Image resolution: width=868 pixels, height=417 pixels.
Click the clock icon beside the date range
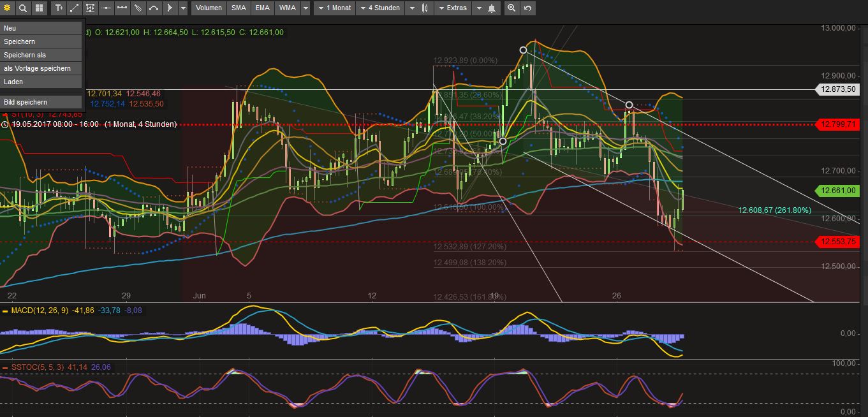6,124
